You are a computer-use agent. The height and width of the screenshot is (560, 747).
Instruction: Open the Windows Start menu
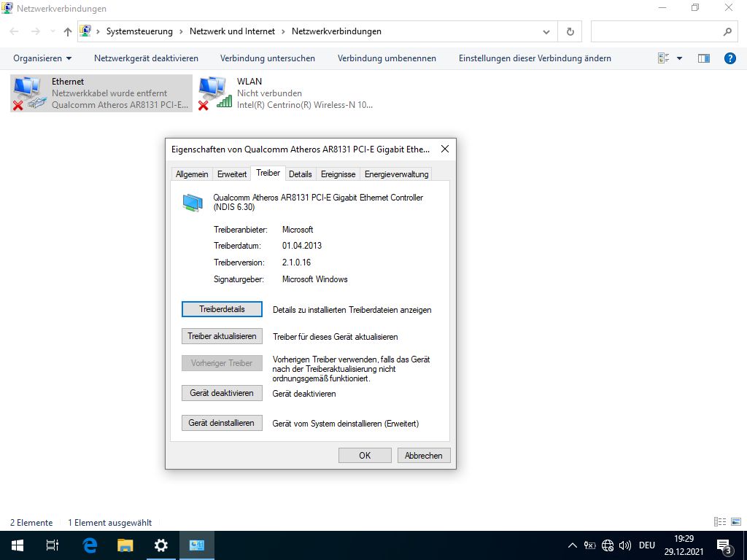coord(18,545)
